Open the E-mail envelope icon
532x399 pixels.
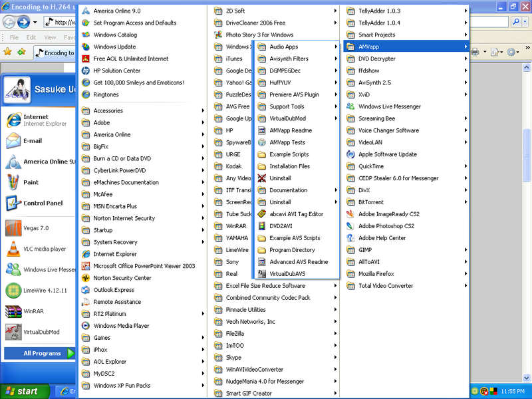click(13, 141)
